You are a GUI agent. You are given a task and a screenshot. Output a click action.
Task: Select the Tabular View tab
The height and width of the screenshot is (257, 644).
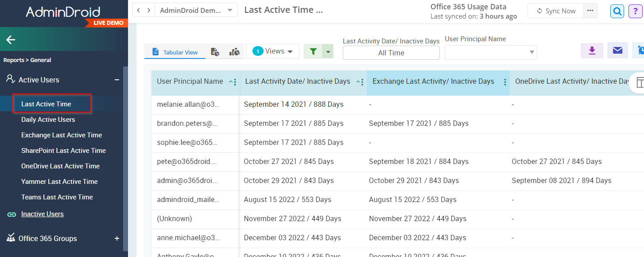coord(175,52)
